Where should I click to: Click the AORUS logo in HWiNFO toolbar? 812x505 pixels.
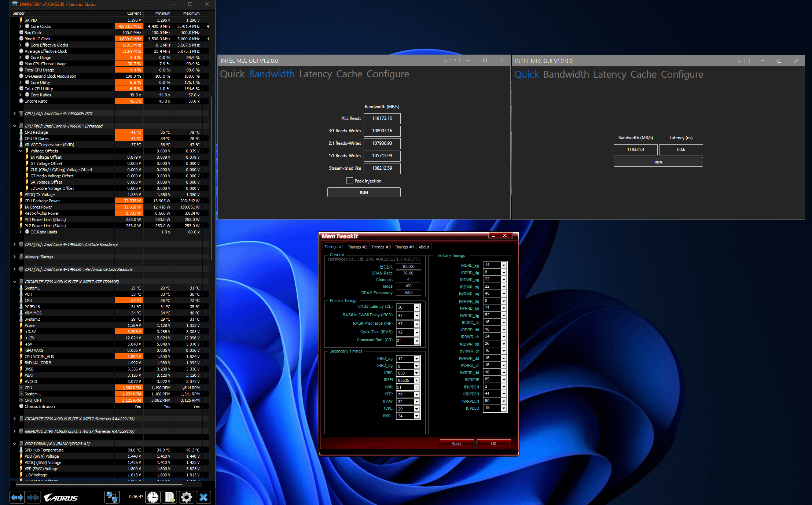[x=61, y=498]
